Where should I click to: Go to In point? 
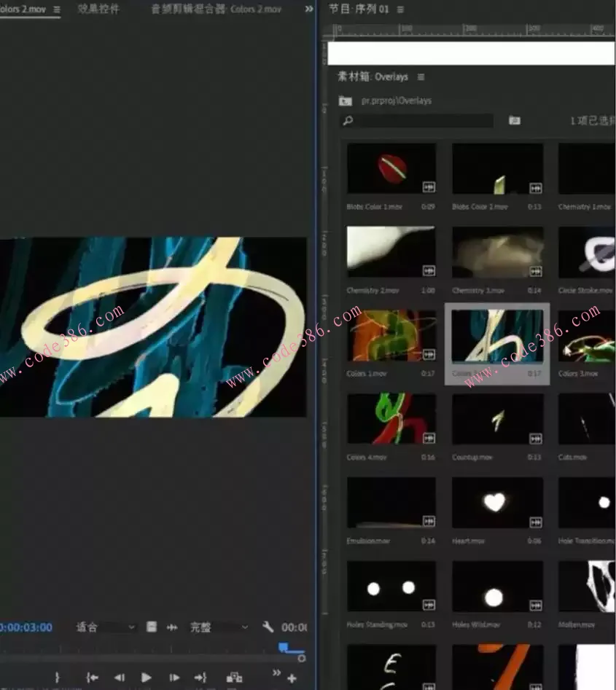pyautogui.click(x=93, y=678)
